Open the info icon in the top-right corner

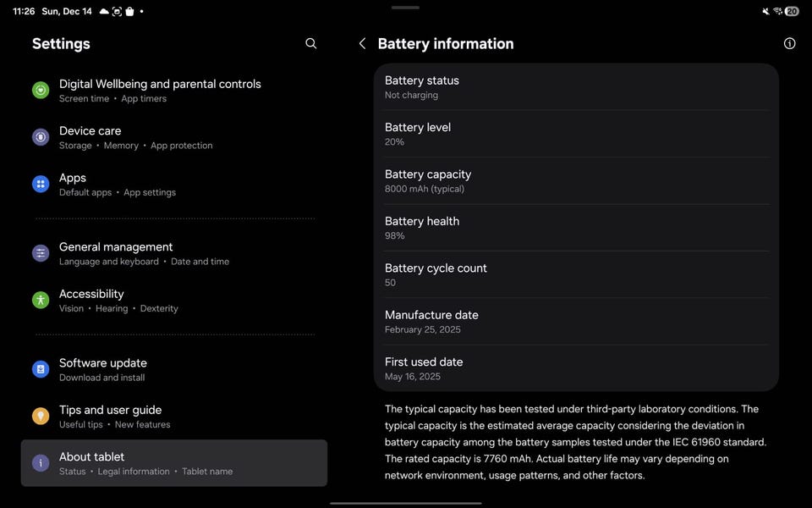[789, 43]
